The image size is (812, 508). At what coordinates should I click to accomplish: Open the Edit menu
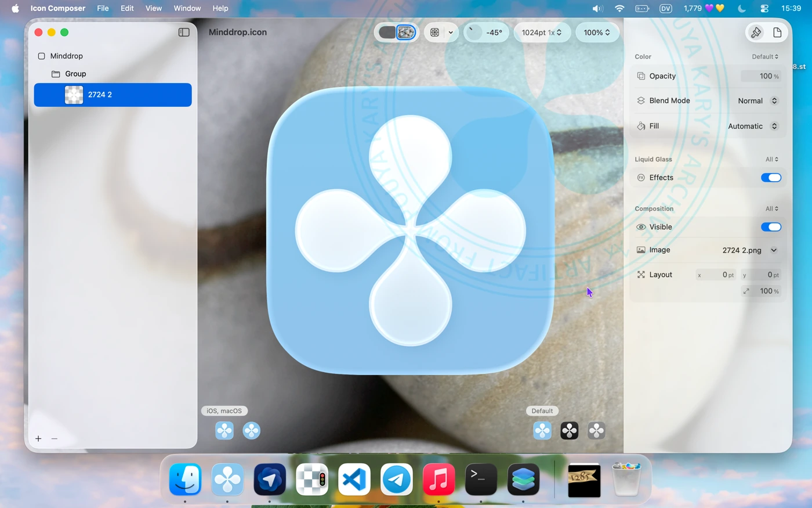point(127,8)
